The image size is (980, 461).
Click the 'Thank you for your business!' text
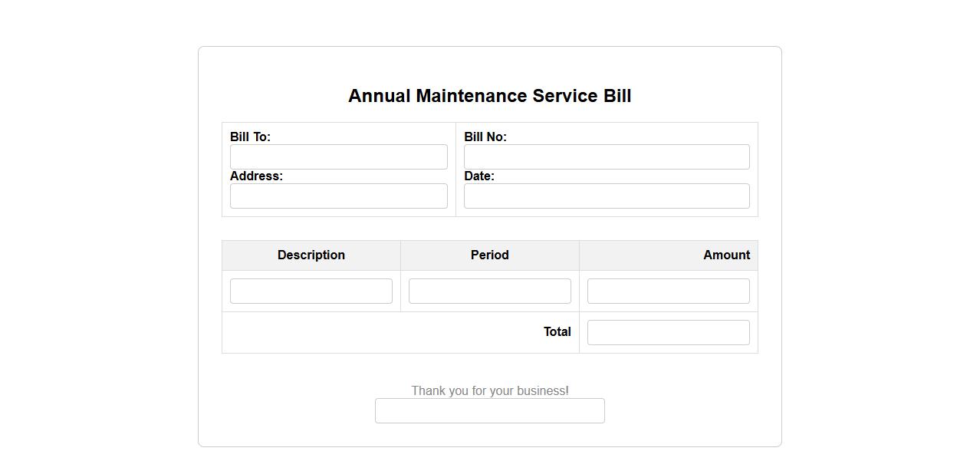[x=489, y=390]
